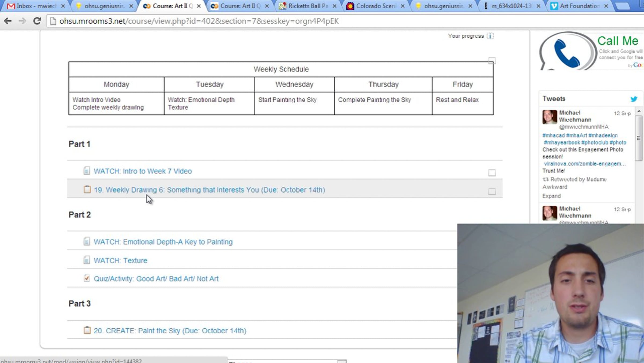The image size is (644, 363).
Task: Click Tweets widget scrollbar up arrow
Action: coord(639,111)
